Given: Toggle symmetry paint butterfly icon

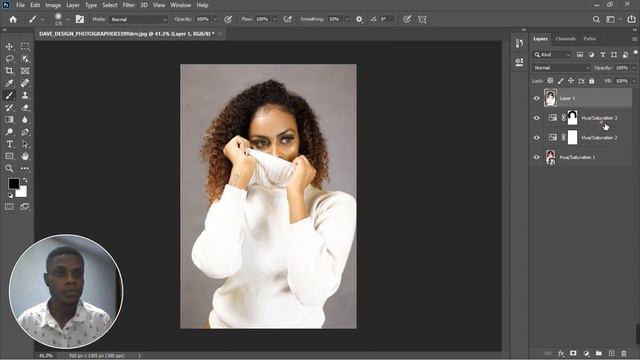Looking at the screenshot, I should pyautogui.click(x=422, y=19).
